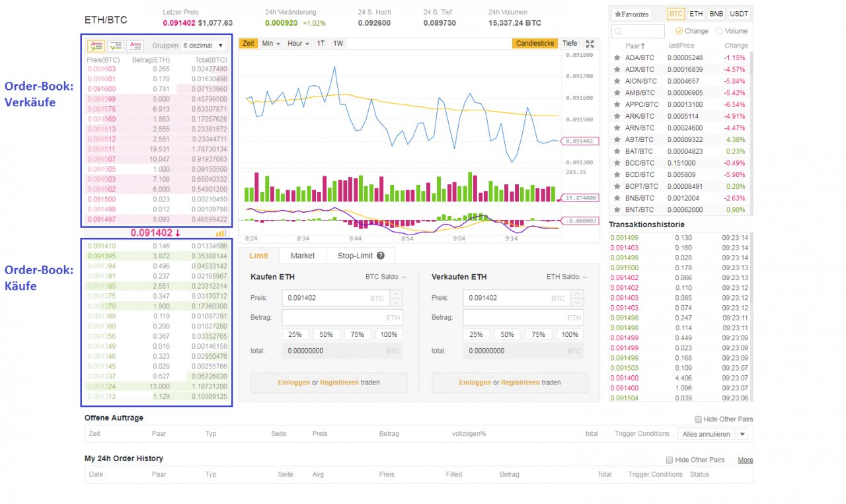Click buy order row priced 0.091324
Image resolution: width=846 pixels, height=504 pixels.
coord(157,386)
